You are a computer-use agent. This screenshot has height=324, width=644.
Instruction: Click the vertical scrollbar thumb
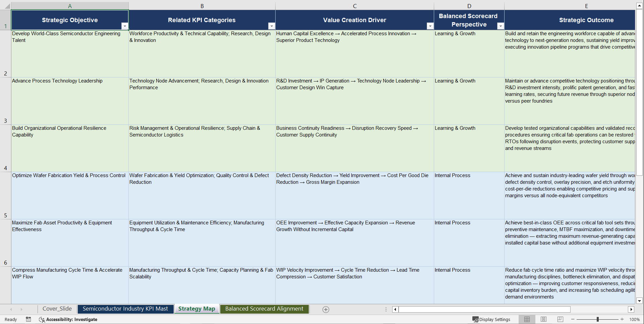click(639, 92)
